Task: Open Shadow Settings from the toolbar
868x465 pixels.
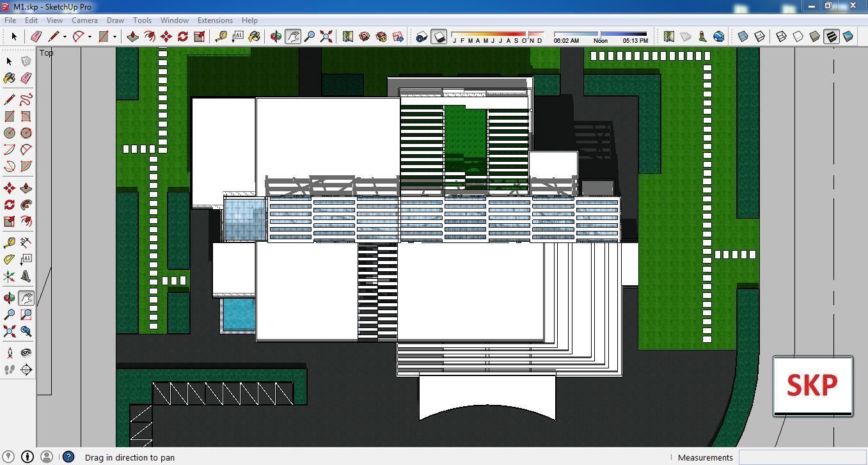Action: tap(421, 36)
